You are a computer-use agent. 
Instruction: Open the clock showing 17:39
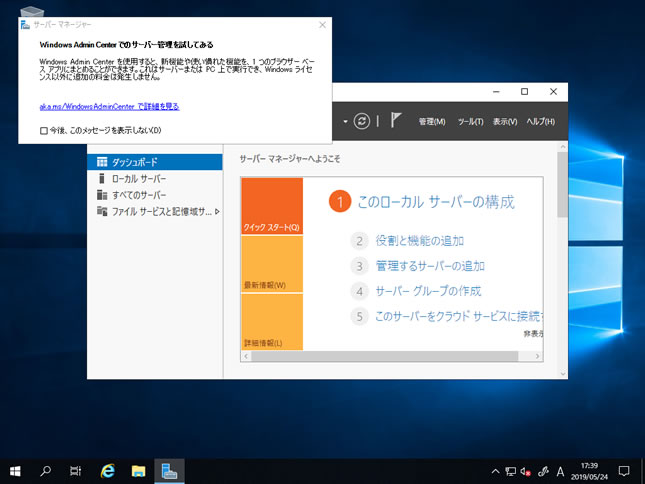[x=589, y=471]
